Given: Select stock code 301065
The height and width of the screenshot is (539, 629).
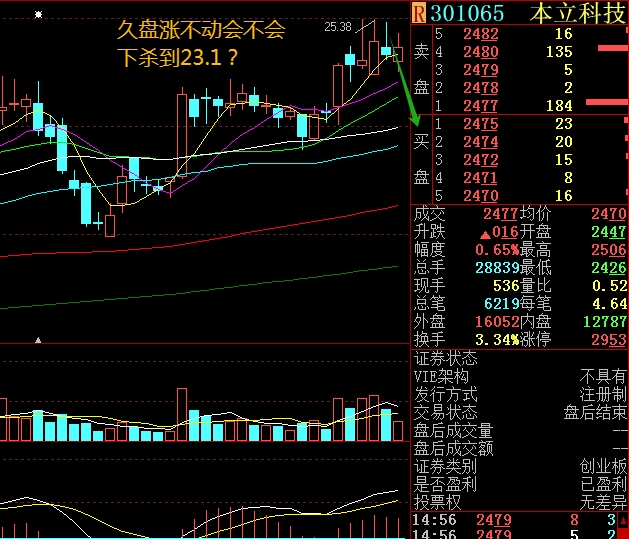Looking at the screenshot, I should pyautogui.click(x=467, y=13).
